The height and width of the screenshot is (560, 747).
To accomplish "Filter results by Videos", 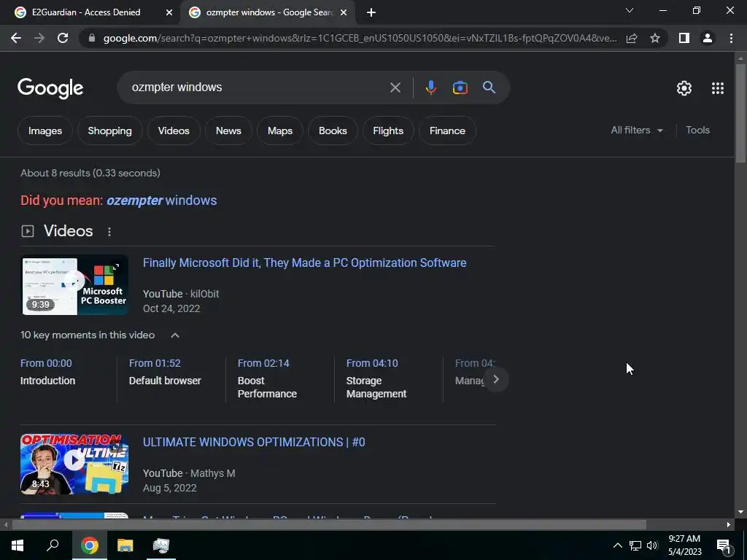I will click(174, 131).
